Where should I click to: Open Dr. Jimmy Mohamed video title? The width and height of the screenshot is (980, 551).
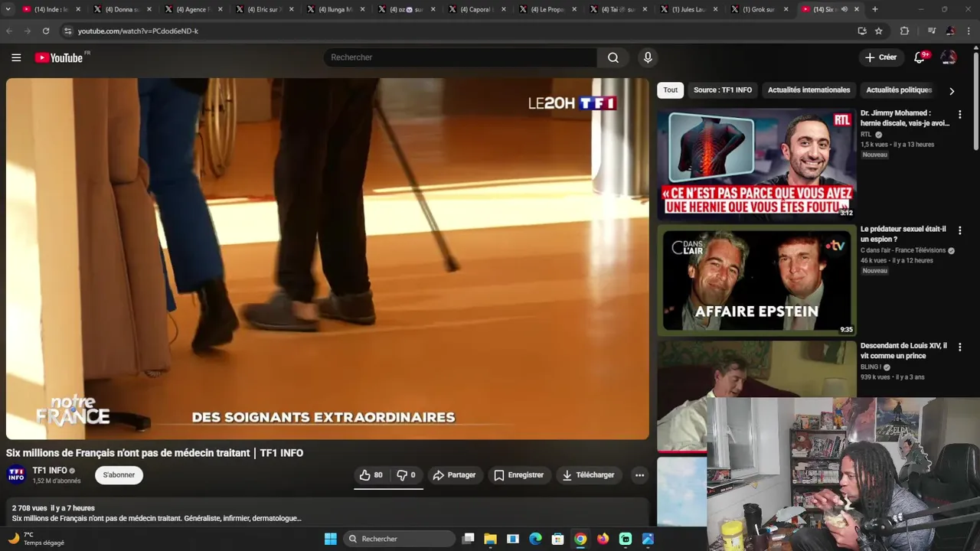[x=905, y=118]
